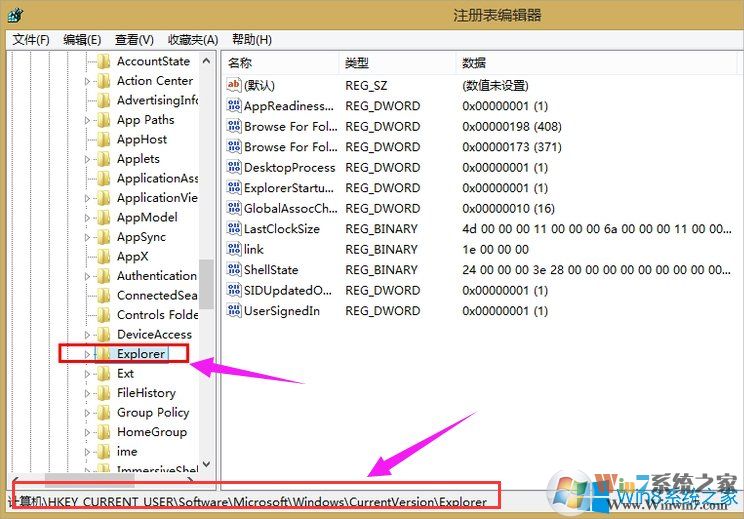Expand the AppModel tree node
The height and width of the screenshot is (519, 744).
(x=87, y=218)
